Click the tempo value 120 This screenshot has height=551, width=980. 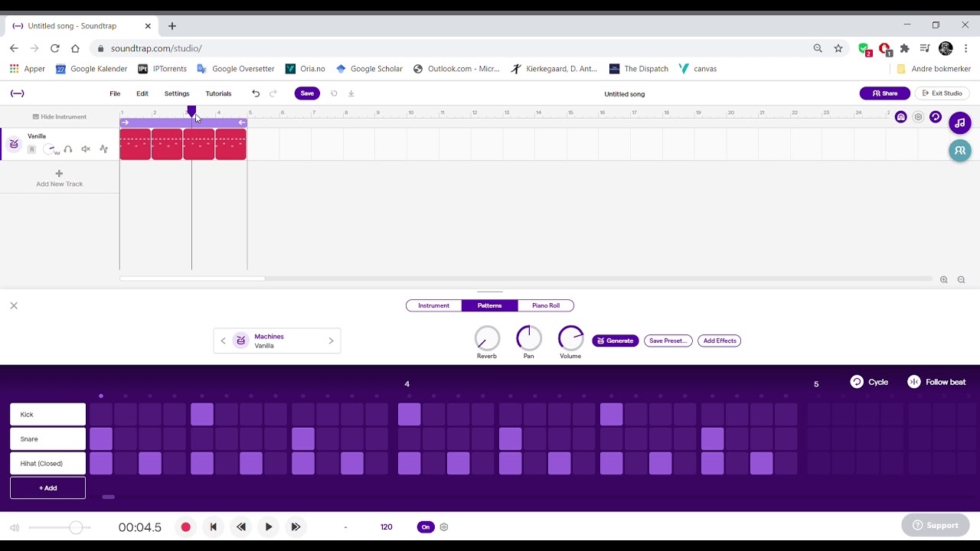coord(386,527)
